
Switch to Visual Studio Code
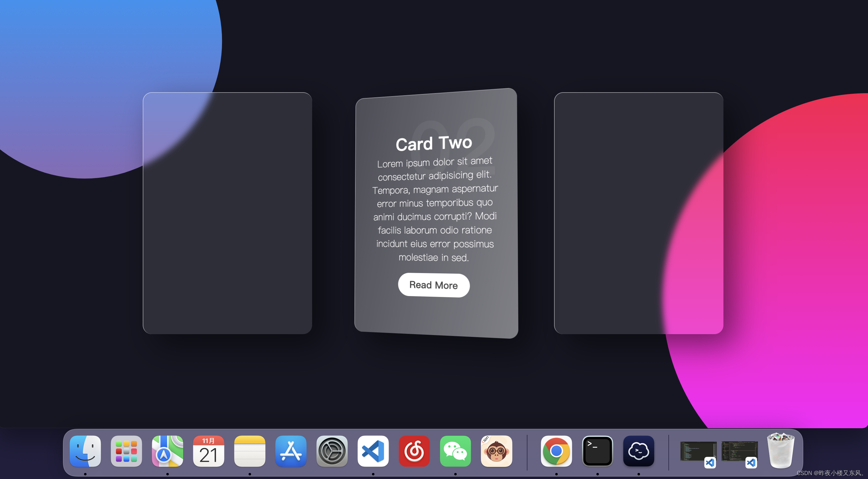[x=373, y=451]
